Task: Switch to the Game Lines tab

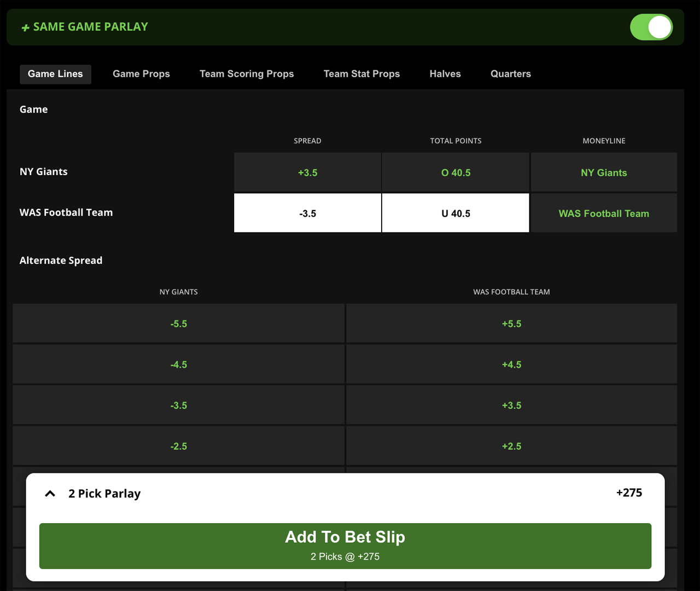Action: coord(55,74)
